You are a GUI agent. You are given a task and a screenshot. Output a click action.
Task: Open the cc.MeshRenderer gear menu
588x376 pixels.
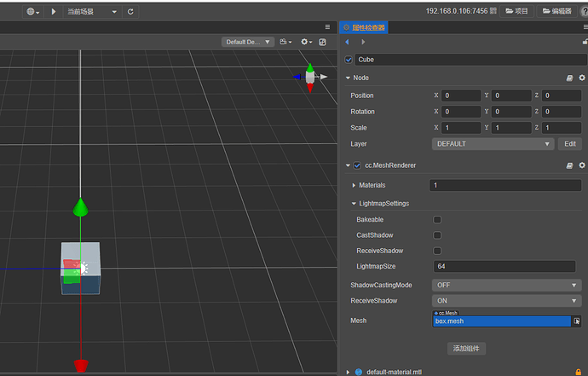point(582,165)
